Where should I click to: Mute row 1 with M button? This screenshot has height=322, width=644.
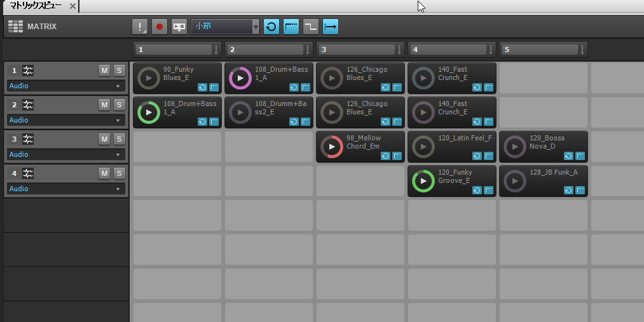pyautogui.click(x=105, y=70)
